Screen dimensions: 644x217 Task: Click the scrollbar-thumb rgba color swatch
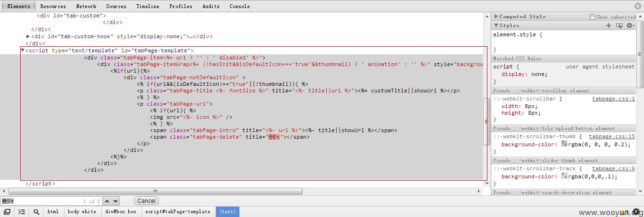point(564,144)
